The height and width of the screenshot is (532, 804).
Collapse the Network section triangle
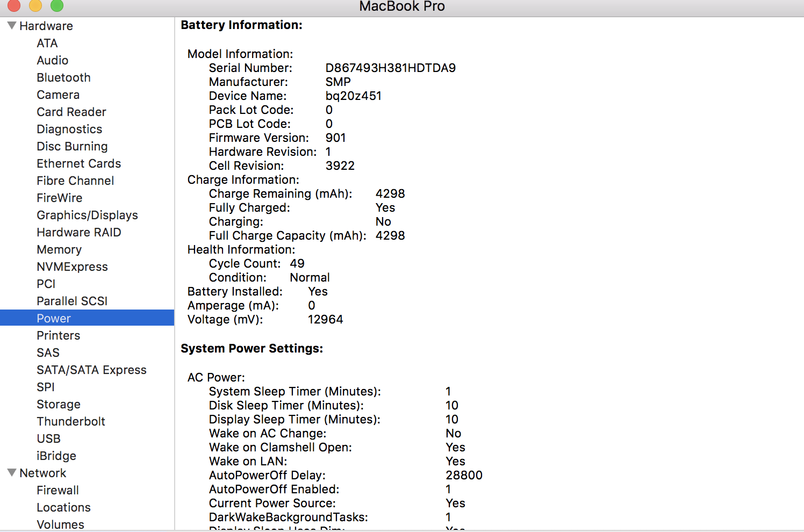tap(12, 473)
